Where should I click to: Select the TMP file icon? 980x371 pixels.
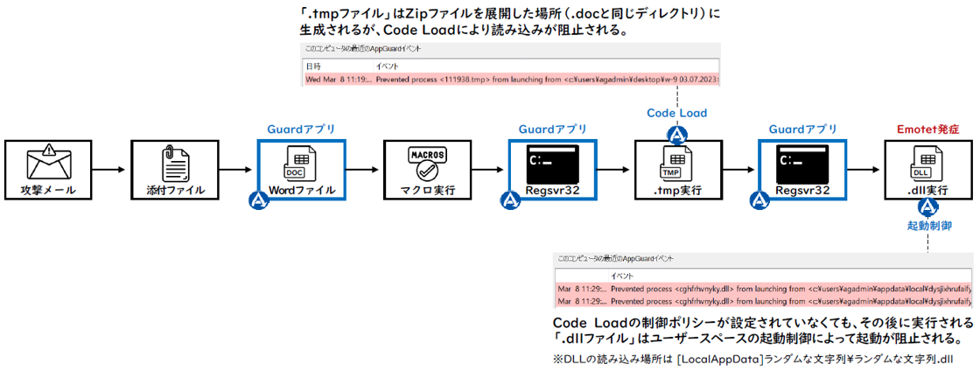click(x=675, y=163)
